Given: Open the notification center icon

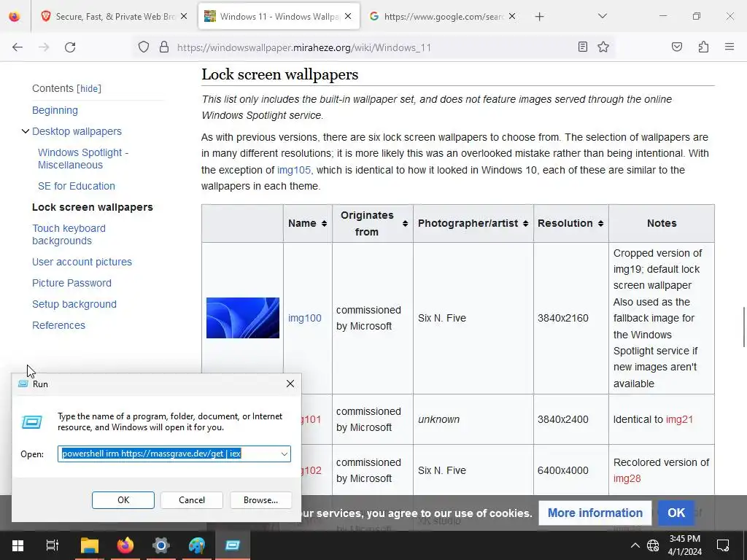Looking at the screenshot, I should click(723, 545).
